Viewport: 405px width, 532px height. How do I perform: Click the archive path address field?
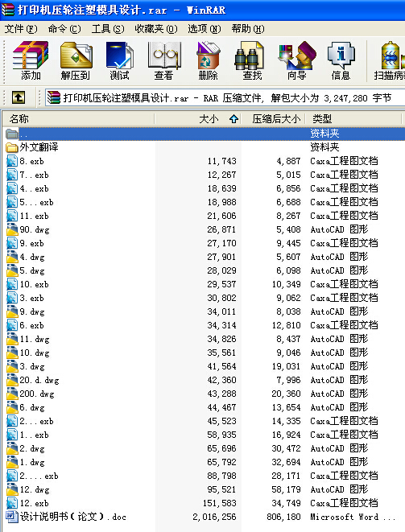[x=225, y=98]
